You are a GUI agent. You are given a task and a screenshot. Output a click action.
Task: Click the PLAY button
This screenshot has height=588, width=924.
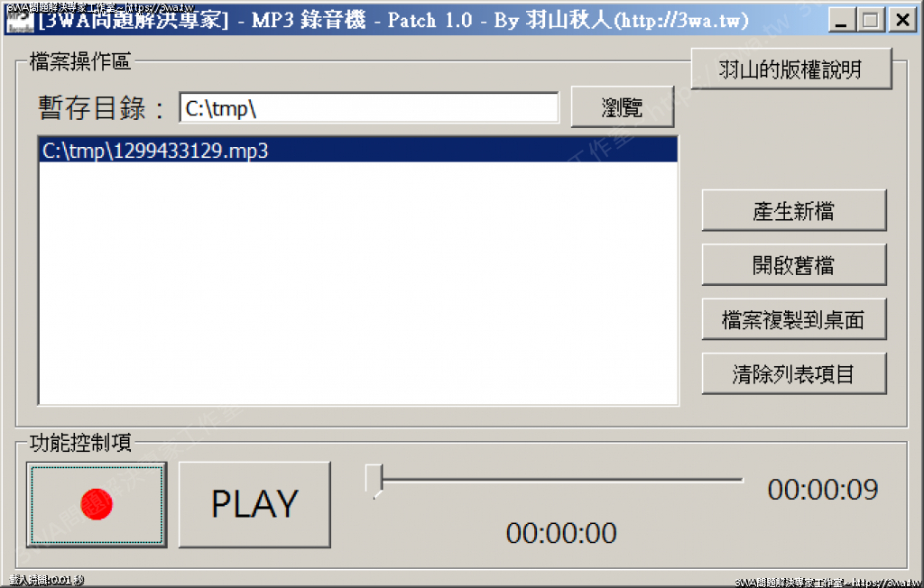254,504
